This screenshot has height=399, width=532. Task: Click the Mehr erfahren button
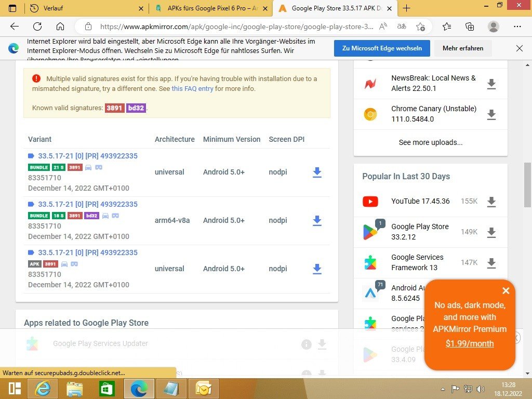[463, 48]
